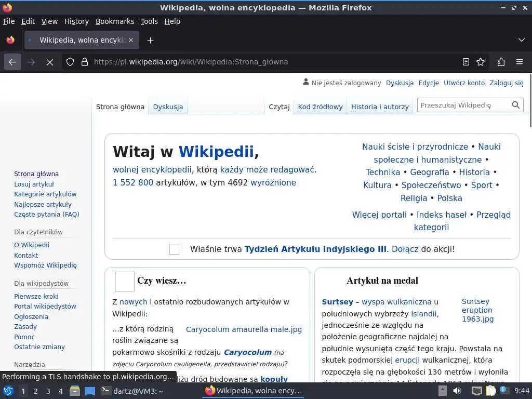
Task: Open the Kod źródłowy tab
Action: point(320,107)
